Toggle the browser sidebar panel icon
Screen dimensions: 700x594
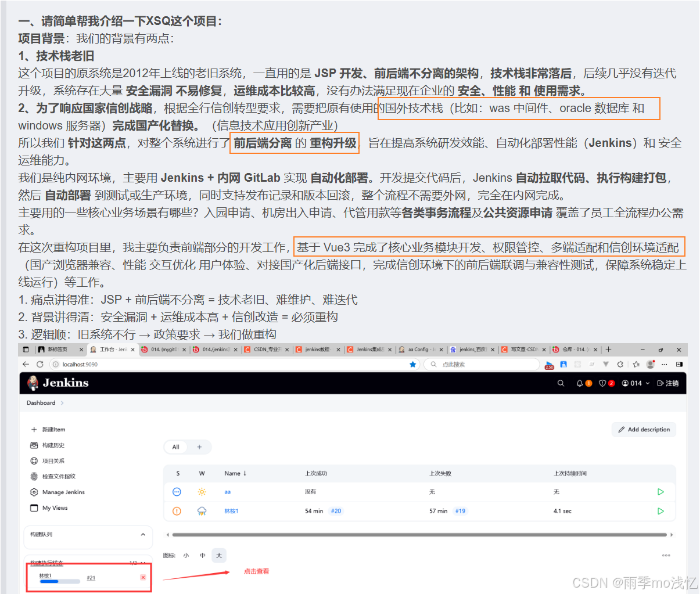click(x=679, y=364)
